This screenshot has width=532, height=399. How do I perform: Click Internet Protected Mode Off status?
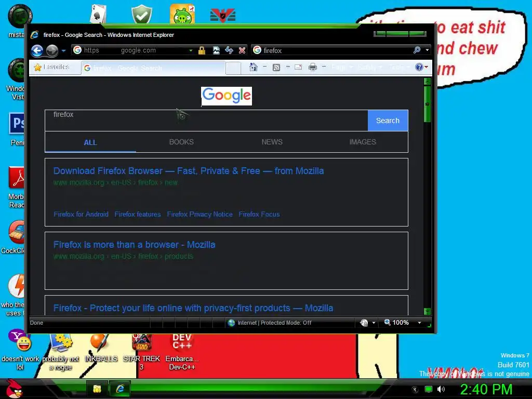(x=270, y=323)
